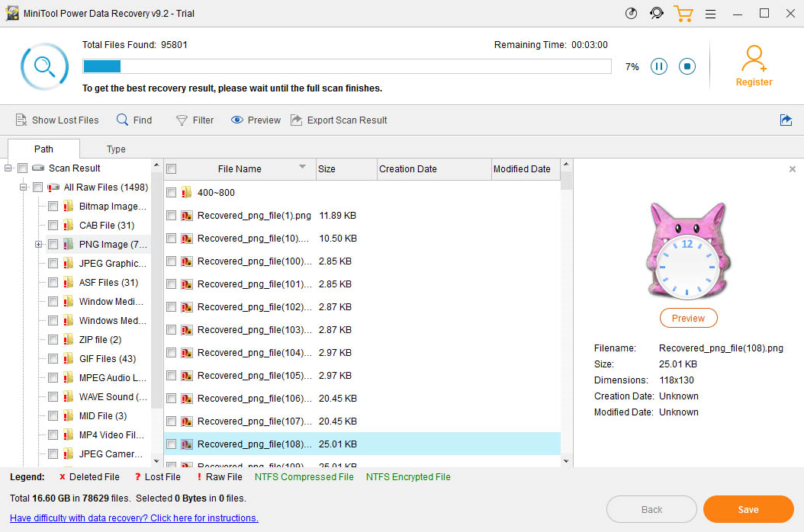Open the data recovery instructions link
Viewport: 804px width, 532px height.
[134, 518]
